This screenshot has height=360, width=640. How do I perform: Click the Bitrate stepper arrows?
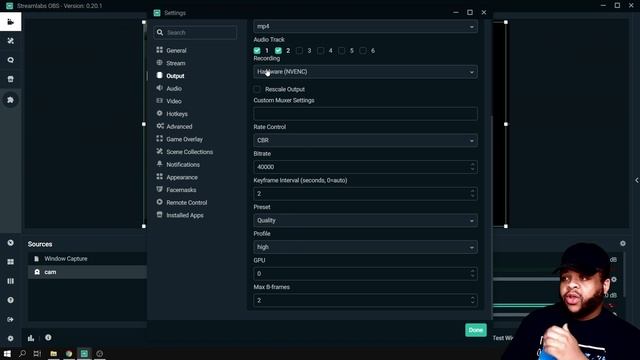tap(472, 167)
